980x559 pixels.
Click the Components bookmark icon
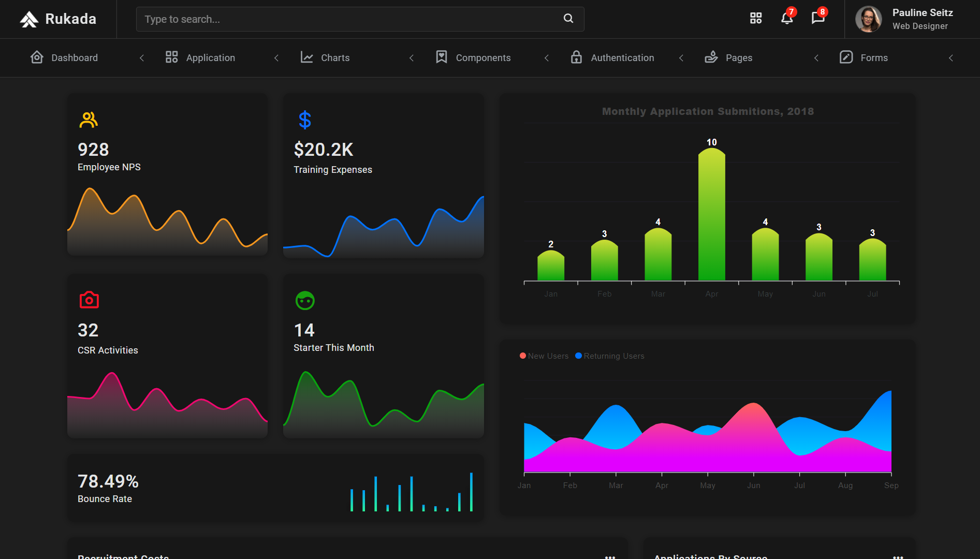(x=442, y=57)
